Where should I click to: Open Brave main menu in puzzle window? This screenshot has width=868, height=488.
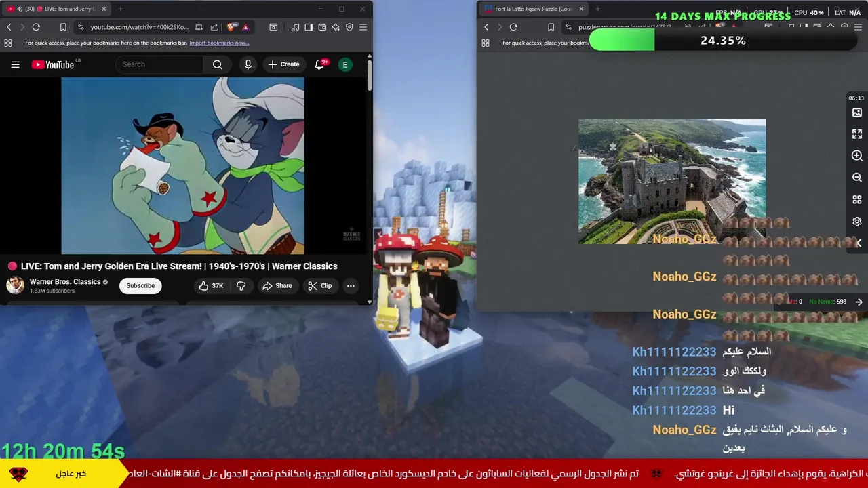tap(858, 27)
